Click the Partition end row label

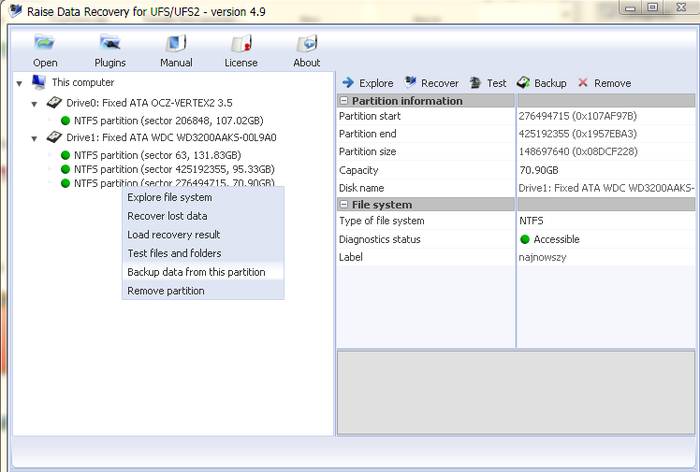pos(367,134)
